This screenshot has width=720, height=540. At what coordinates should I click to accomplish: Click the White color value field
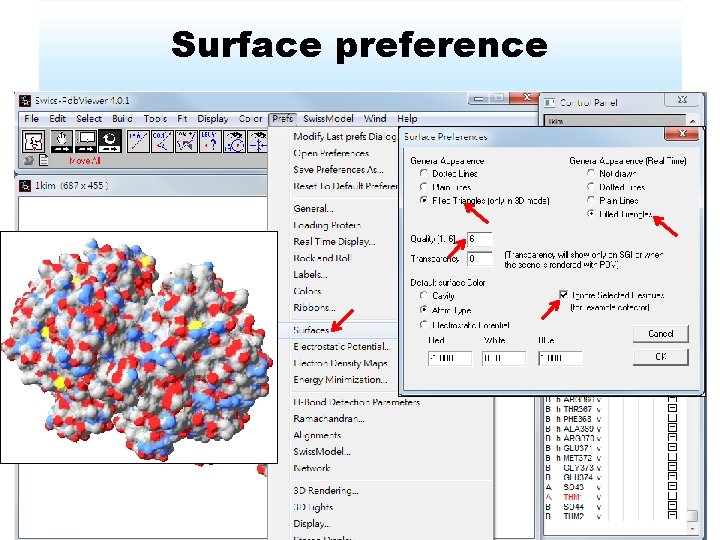pos(504,358)
